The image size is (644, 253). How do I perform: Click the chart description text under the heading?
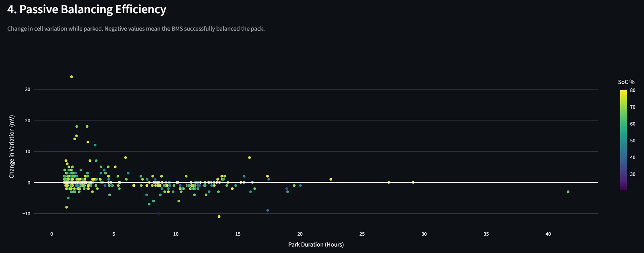136,29
